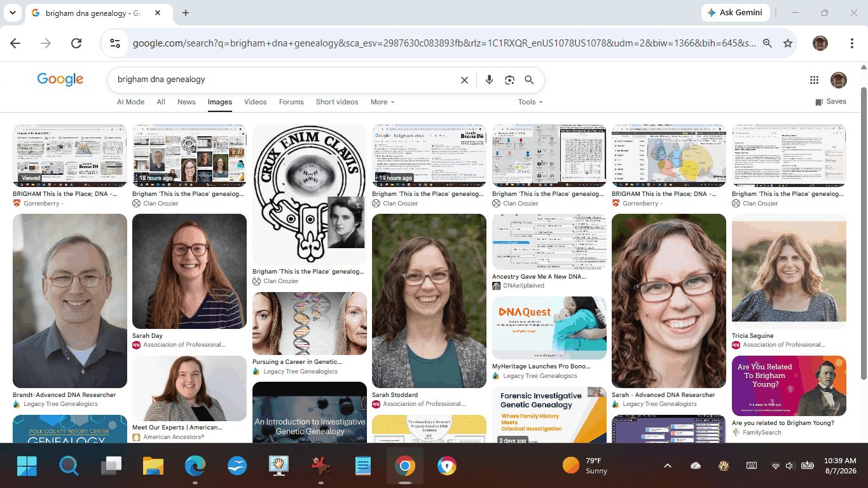The image size is (868, 488).
Task: Open the Windows Start menu
Action: click(27, 466)
